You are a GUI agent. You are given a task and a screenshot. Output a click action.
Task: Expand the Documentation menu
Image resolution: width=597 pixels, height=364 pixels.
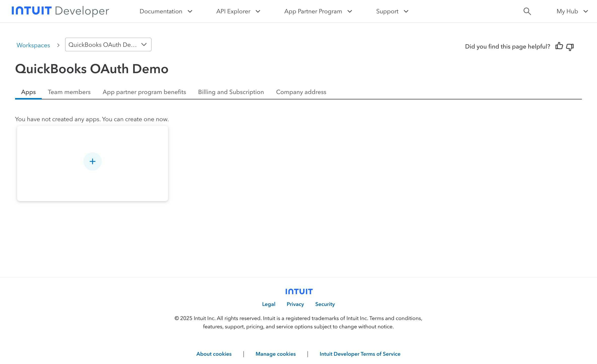point(166,11)
